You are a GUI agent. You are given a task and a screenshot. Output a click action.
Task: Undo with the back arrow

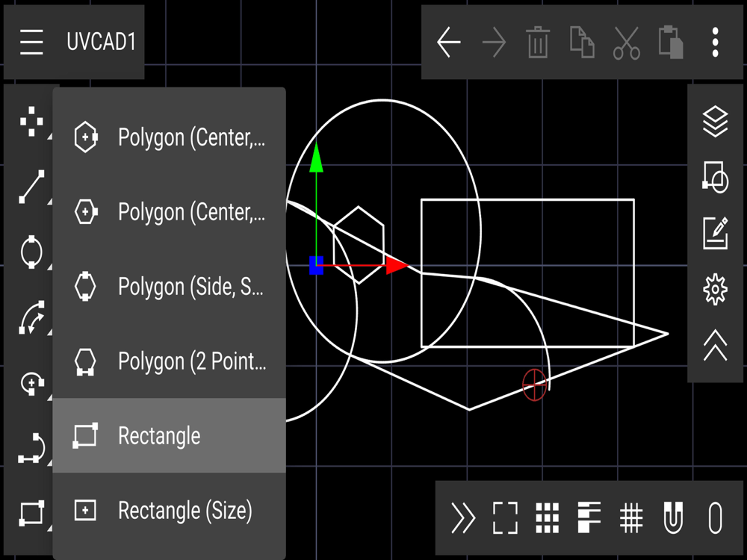click(x=448, y=43)
